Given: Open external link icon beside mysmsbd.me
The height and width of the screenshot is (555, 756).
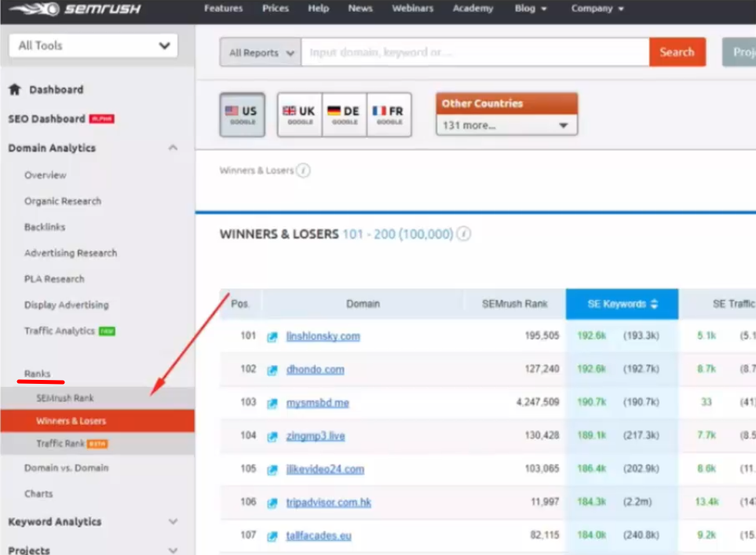Looking at the screenshot, I should click(272, 403).
